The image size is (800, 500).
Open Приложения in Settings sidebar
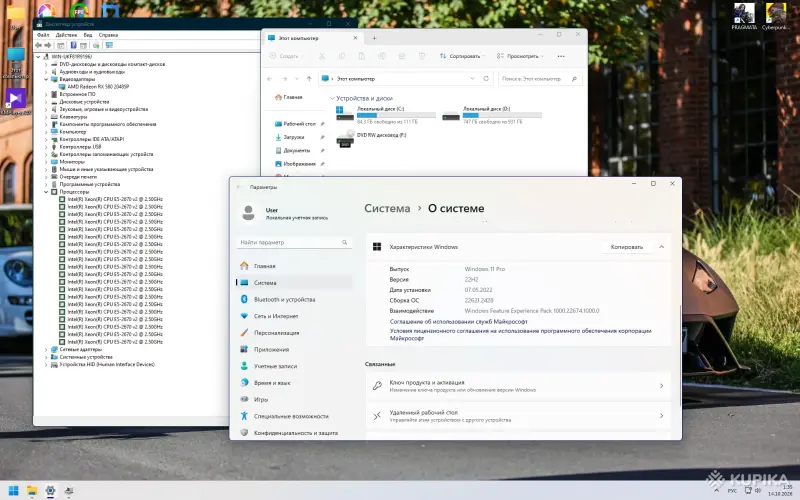[294, 349]
